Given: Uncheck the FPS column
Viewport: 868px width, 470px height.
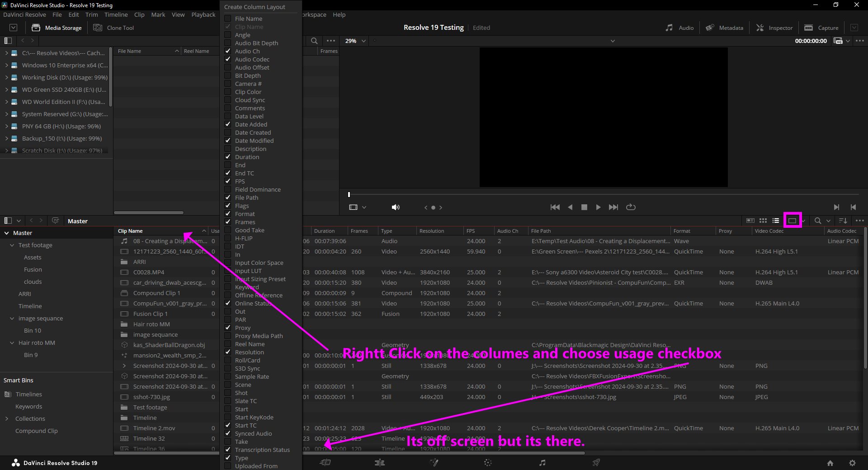Looking at the screenshot, I should point(228,181).
